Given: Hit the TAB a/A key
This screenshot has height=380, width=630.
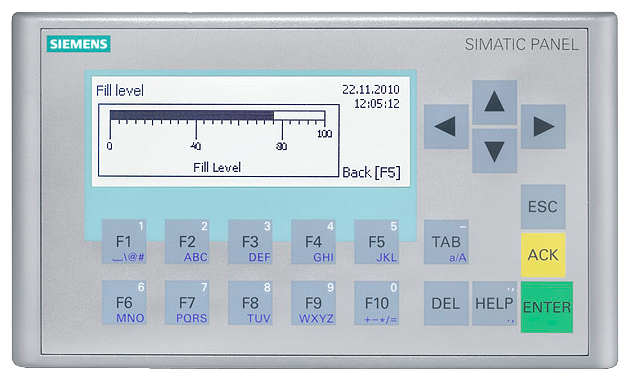Looking at the screenshot, I should (x=446, y=242).
